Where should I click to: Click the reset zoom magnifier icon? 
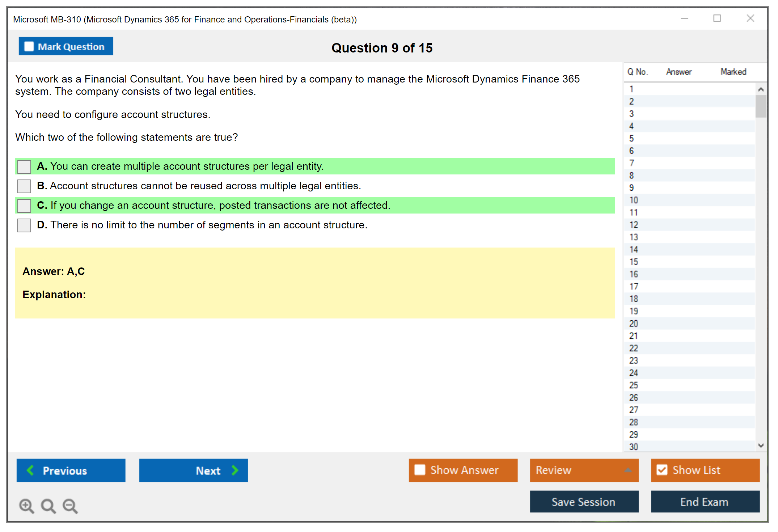point(48,506)
